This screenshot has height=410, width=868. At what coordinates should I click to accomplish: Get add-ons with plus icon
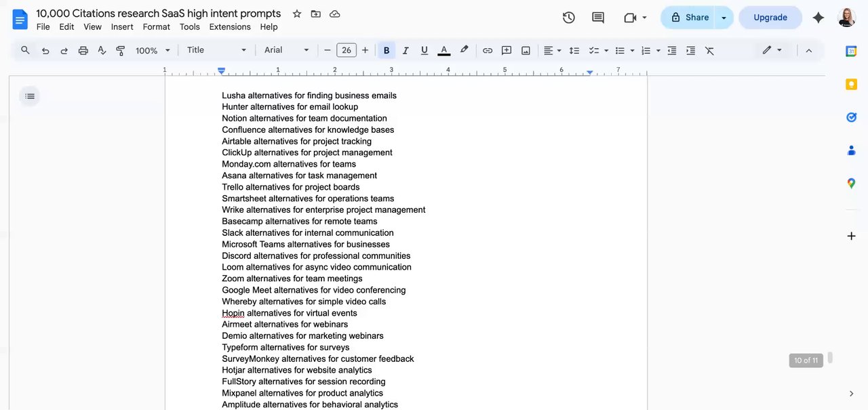tap(851, 236)
